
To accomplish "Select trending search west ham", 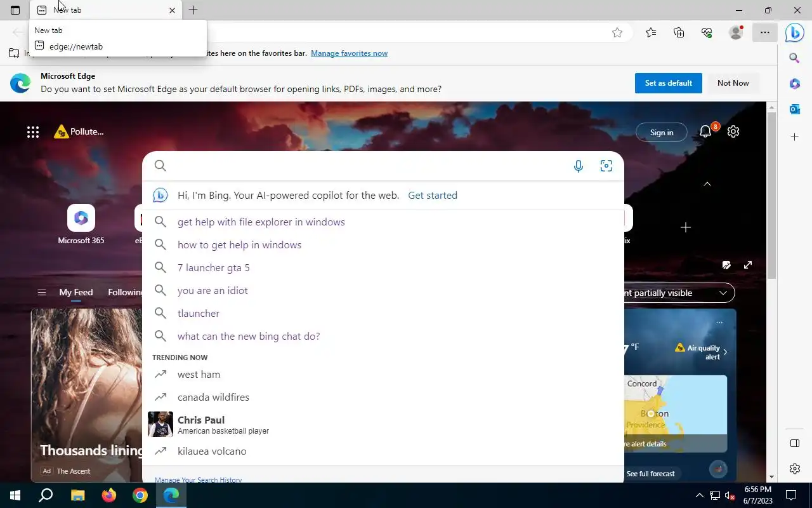I will pyautogui.click(x=383, y=374).
